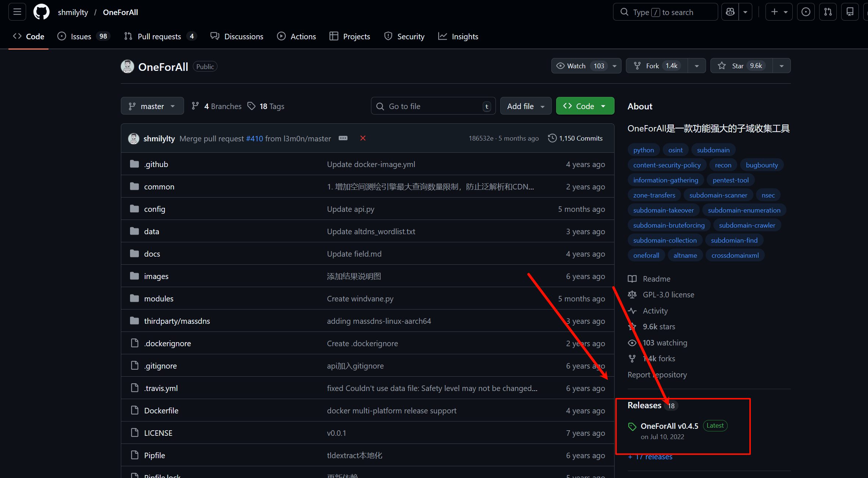Expand commit message ellipsis button
This screenshot has width=868, height=478.
click(343, 138)
